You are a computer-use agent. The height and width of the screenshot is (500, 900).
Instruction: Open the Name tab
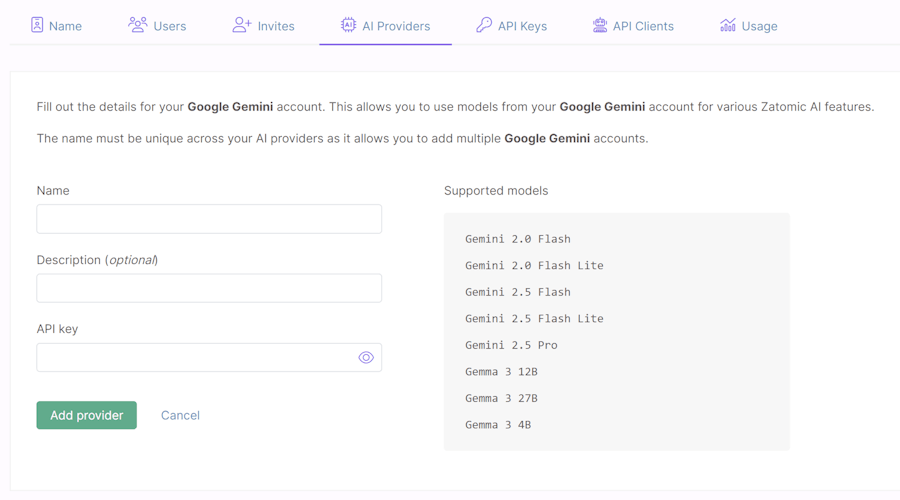pyautogui.click(x=56, y=26)
